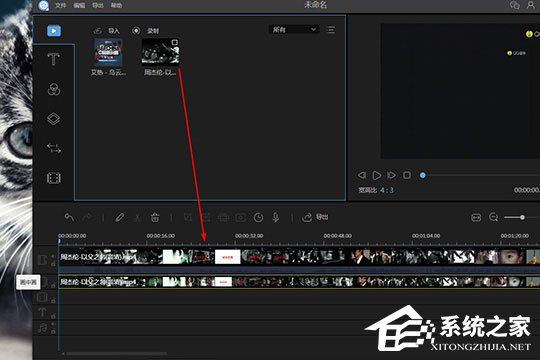
Task: Lock the main video track
Action: (53, 264)
